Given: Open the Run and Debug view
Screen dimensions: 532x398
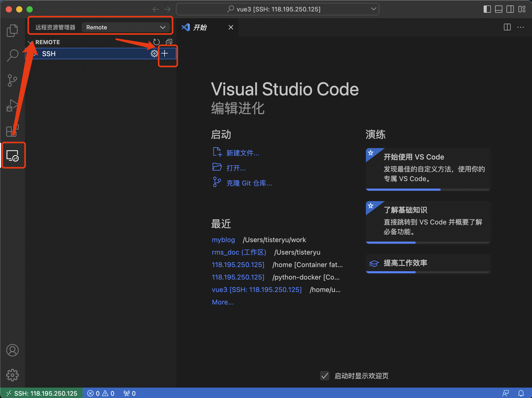Looking at the screenshot, I should [x=12, y=105].
